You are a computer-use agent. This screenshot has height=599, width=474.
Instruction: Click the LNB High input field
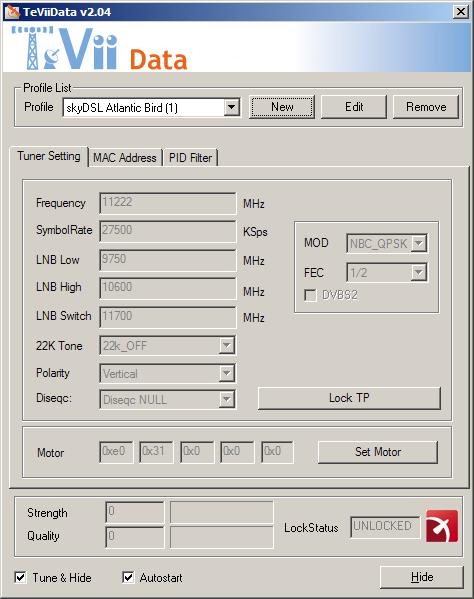pyautogui.click(x=168, y=288)
